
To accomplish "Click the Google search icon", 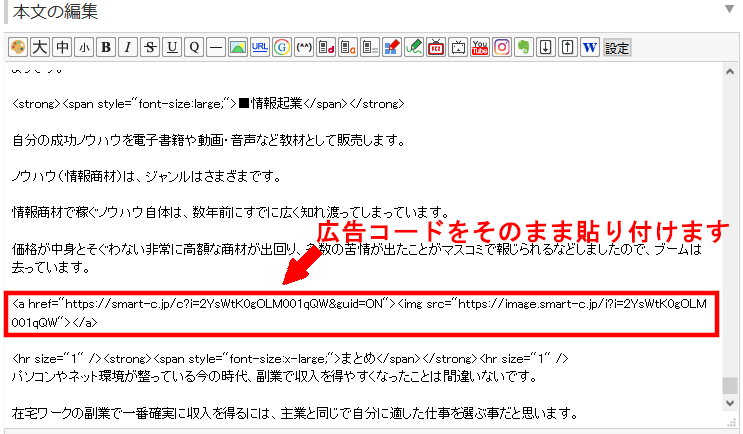I will coord(282,47).
